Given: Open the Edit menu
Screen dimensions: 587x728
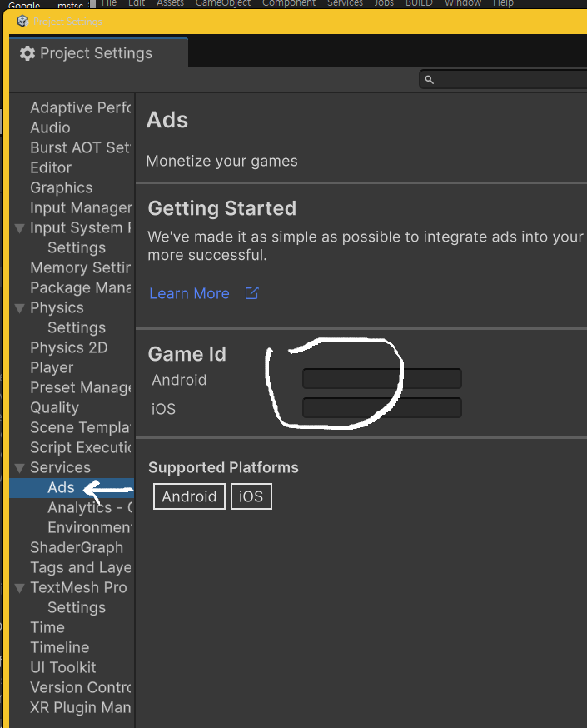Looking at the screenshot, I should 137,3.
